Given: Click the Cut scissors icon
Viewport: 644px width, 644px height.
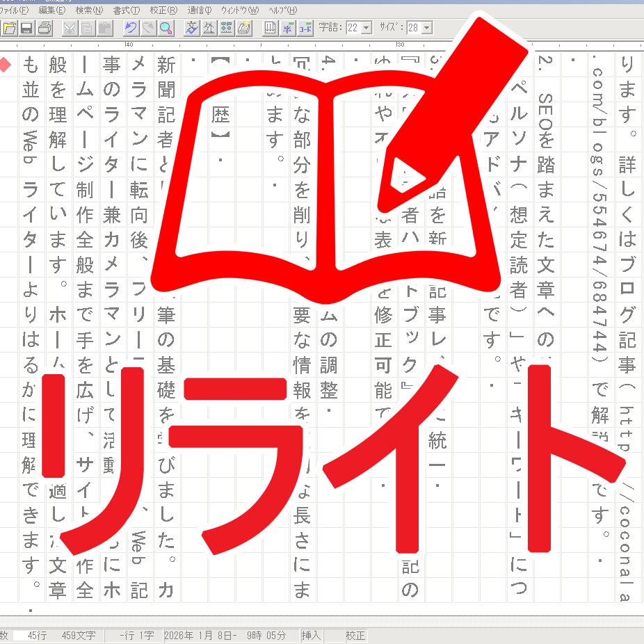Looking at the screenshot, I should click(x=70, y=28).
